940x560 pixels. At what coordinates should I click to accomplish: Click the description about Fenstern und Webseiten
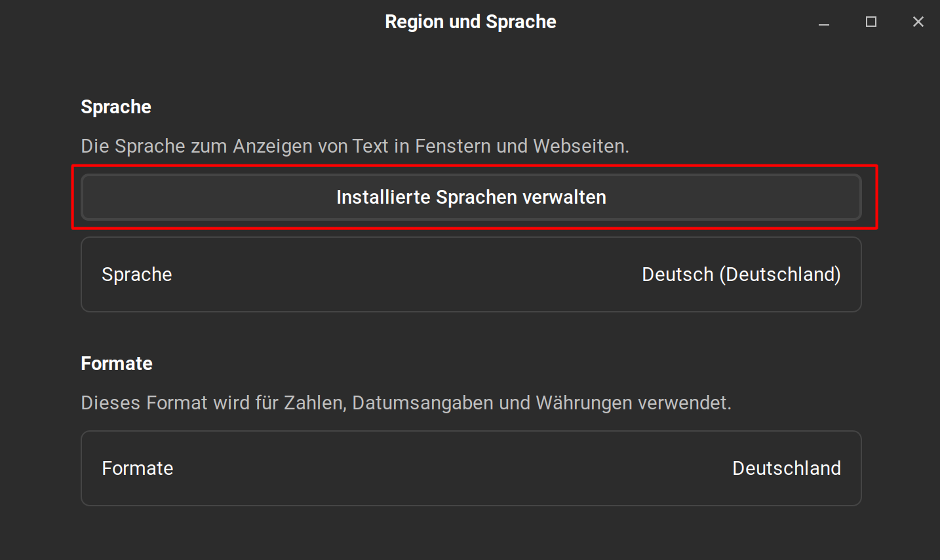(x=355, y=146)
